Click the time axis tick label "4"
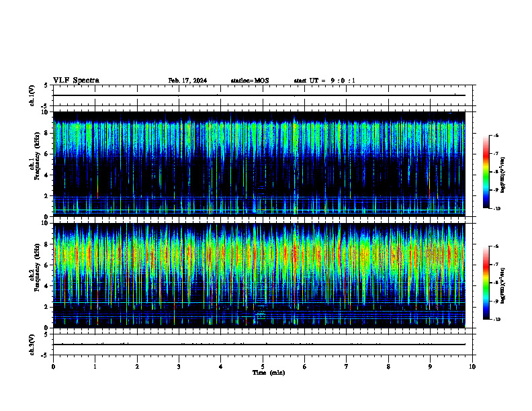 [x=221, y=367]
